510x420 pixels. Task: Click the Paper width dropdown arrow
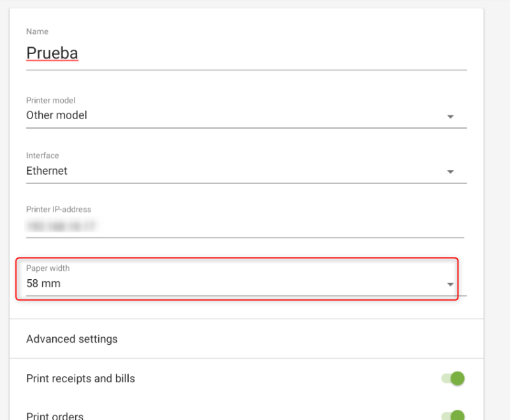point(450,284)
